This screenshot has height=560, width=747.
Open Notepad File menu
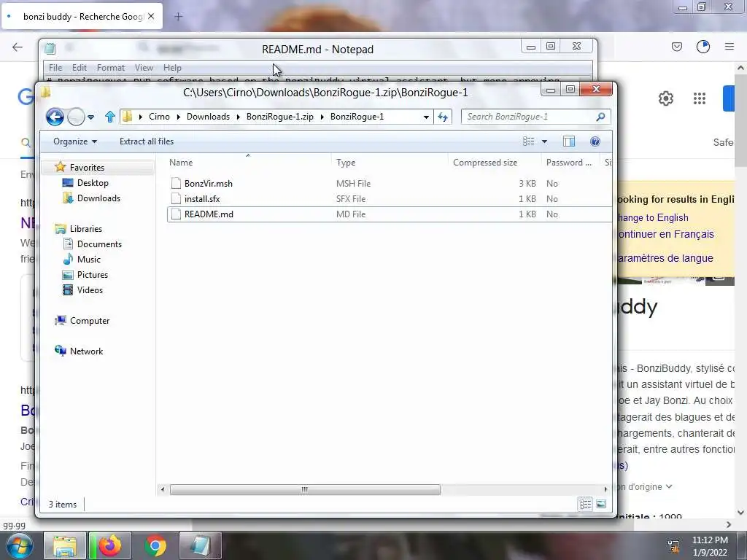point(55,68)
